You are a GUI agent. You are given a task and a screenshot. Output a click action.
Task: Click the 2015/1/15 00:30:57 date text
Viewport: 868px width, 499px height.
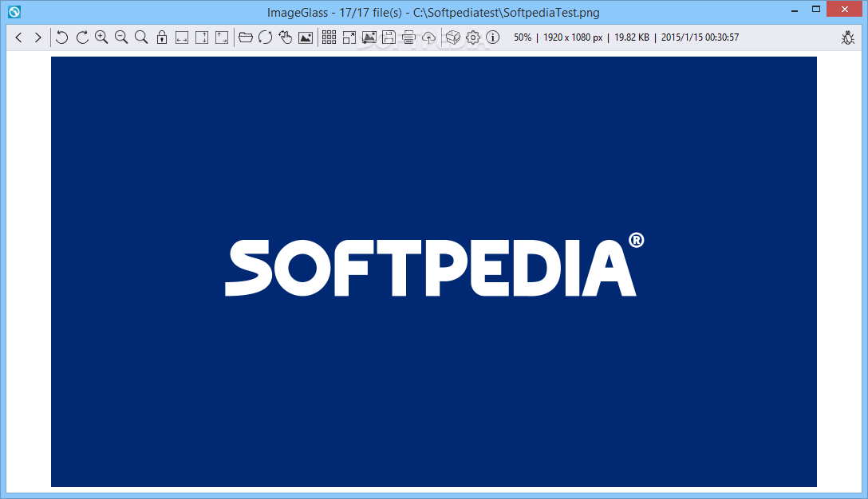click(700, 37)
